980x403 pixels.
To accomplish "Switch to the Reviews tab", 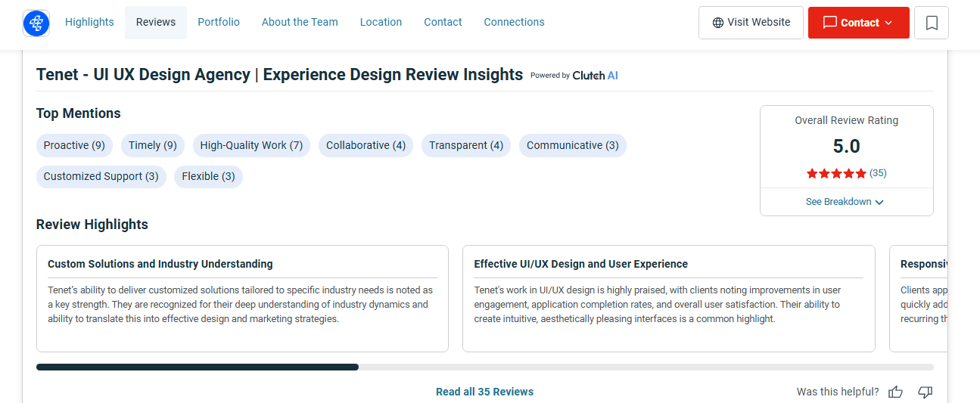I will (156, 22).
